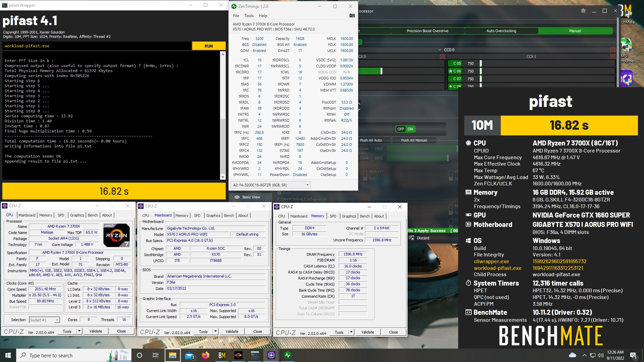The image size is (644, 362).
Task: Switch the OFF/ON toggle to OFF
Action: tap(401, 129)
